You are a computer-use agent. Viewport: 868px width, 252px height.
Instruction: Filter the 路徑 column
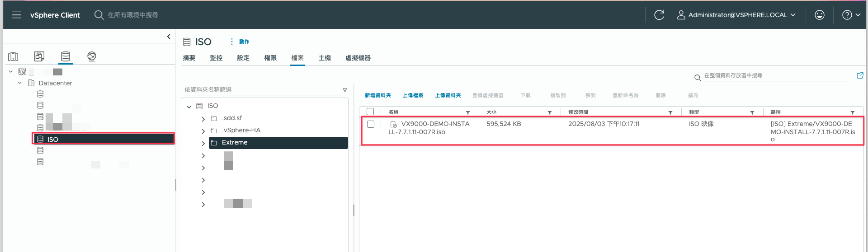[853, 112]
